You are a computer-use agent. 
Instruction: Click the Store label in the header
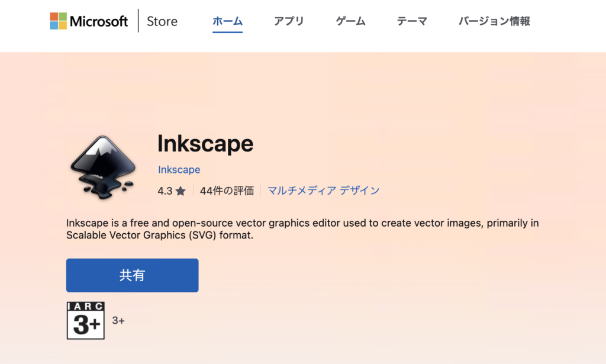tap(162, 21)
